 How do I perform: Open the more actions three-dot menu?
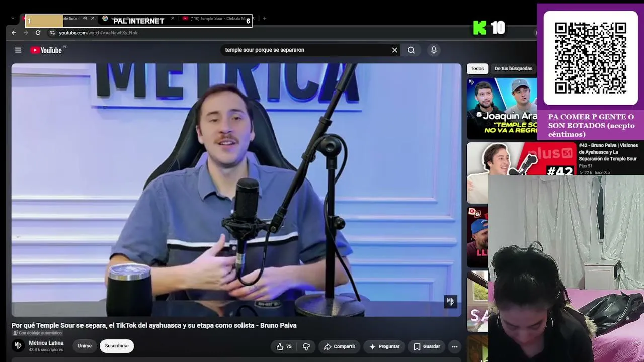(455, 346)
